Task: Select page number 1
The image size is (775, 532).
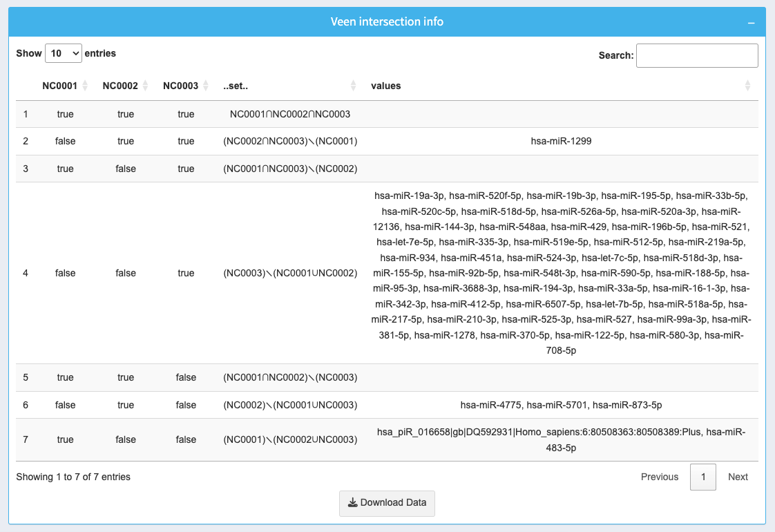Action: click(x=702, y=477)
